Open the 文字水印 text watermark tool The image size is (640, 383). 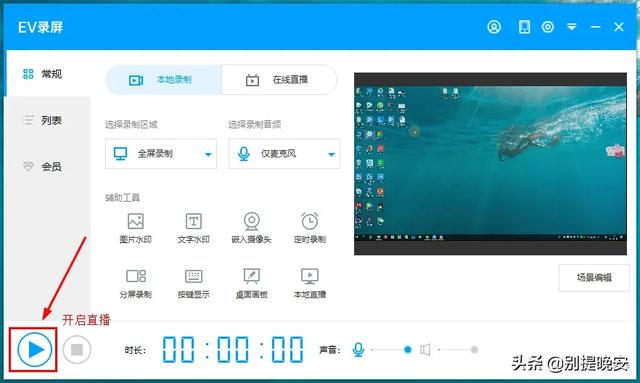click(x=193, y=228)
